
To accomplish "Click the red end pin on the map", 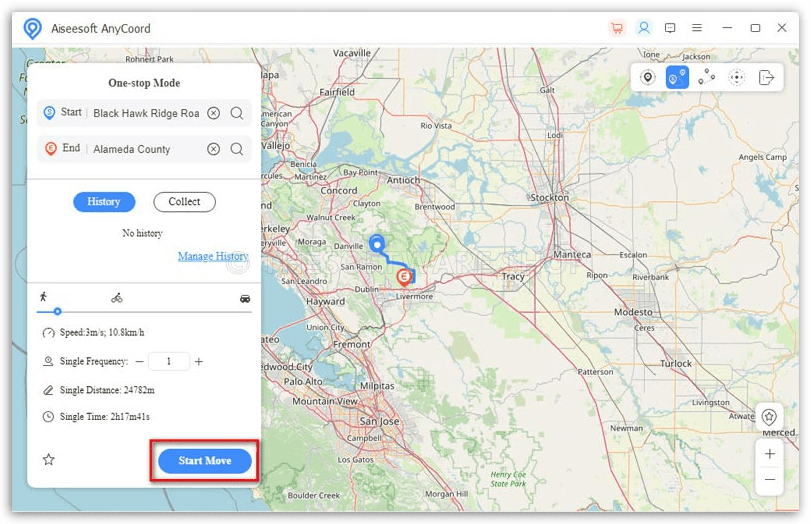I will (x=404, y=277).
